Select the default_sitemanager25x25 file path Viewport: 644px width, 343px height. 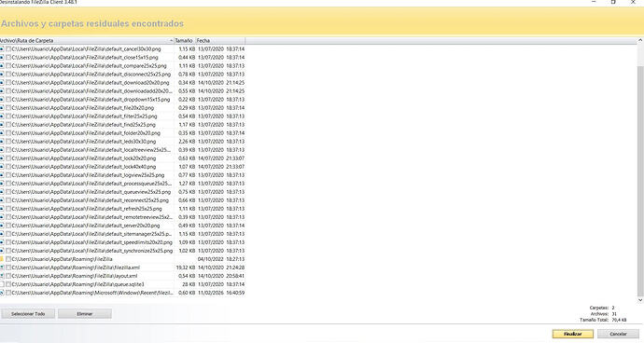pos(92,234)
